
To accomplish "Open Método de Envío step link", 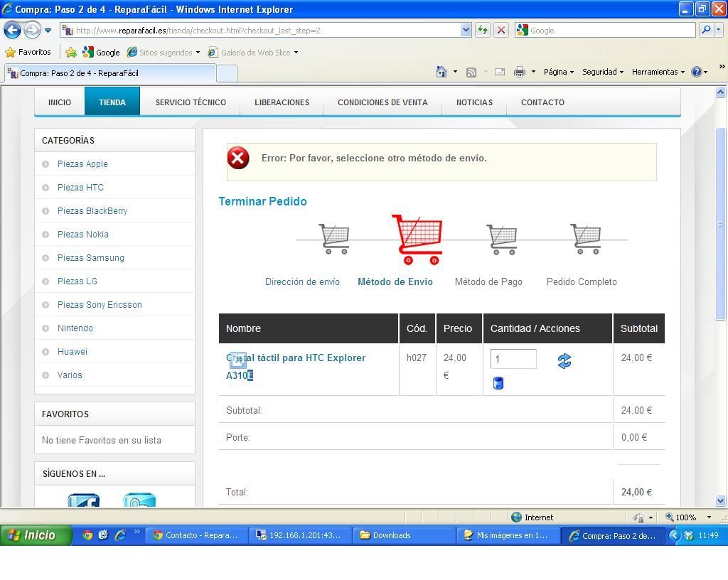I will [395, 281].
